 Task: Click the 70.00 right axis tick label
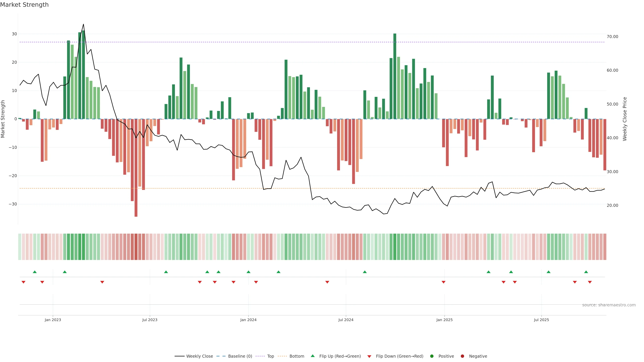(x=612, y=37)
